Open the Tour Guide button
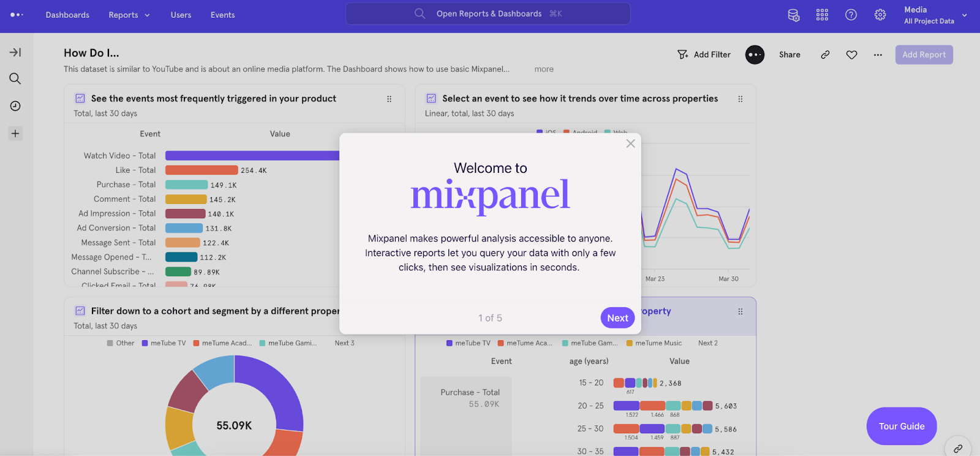Screen dimensions: 980x456 coord(902,426)
